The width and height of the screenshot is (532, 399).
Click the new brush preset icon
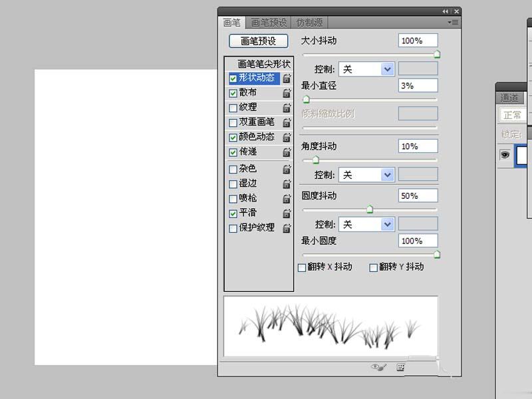401,366
